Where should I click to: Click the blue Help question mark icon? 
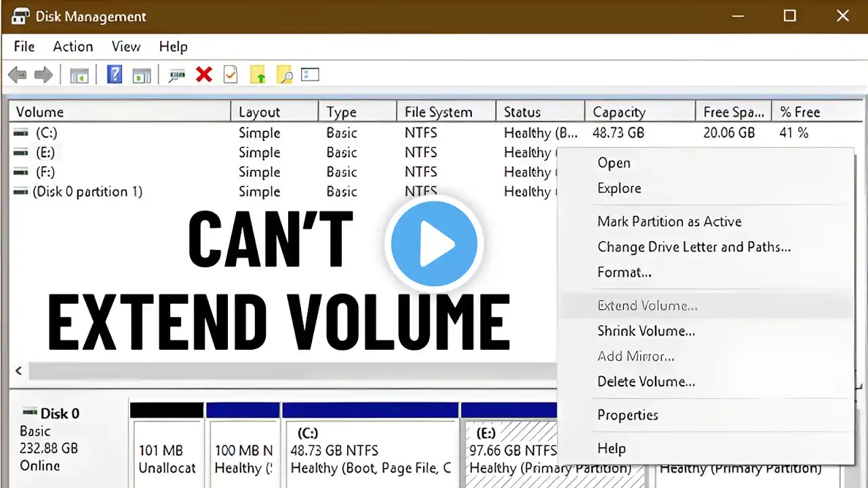(115, 75)
